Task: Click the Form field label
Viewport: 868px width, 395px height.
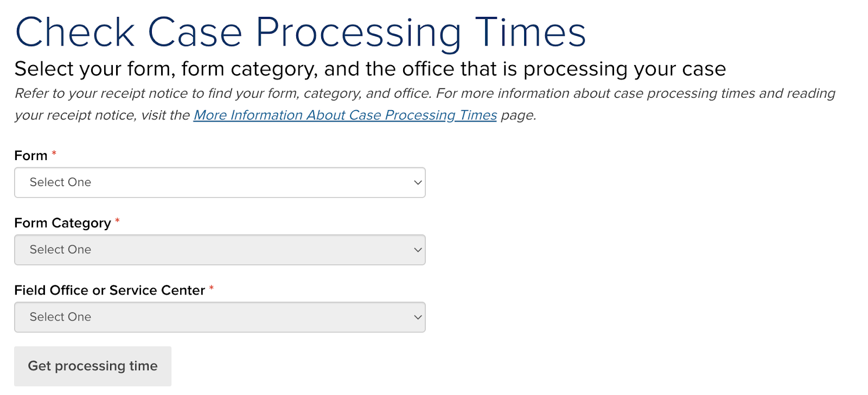Action: click(x=31, y=156)
